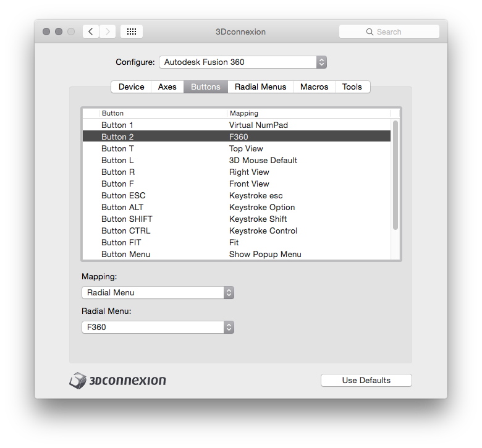Viewport: 482px width, 448px height.
Task: Go back with the left chevron button
Action: [x=91, y=32]
